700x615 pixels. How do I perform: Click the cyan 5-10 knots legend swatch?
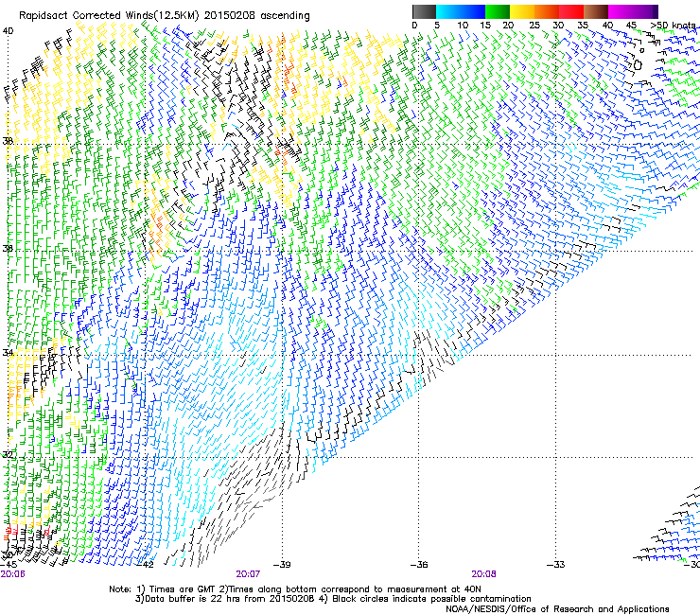[x=447, y=11]
